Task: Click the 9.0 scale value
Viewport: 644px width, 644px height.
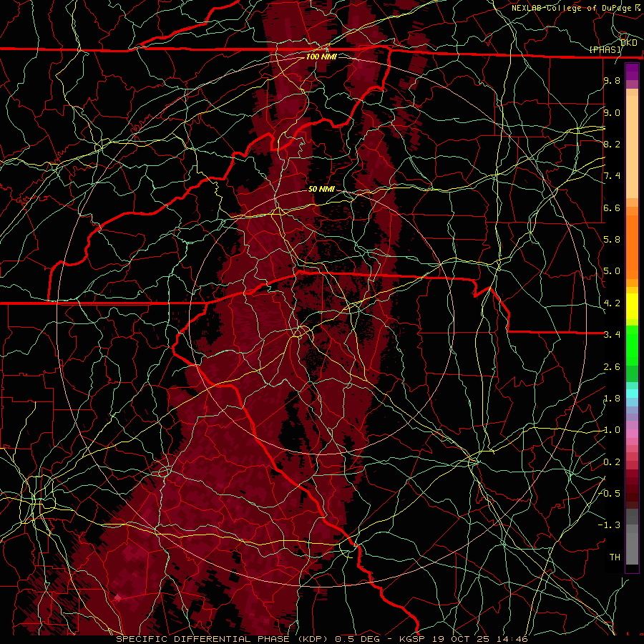Action: 612,112
